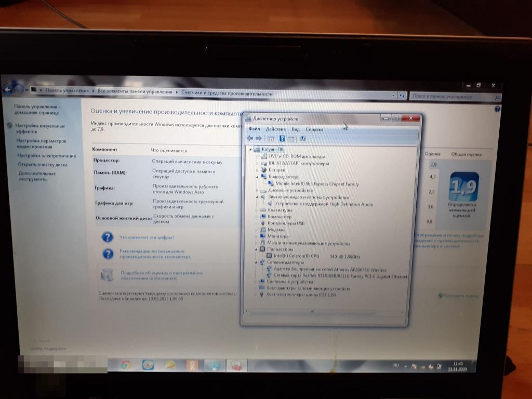Open Панель управления - домашняя страница link
The image size is (532, 399).
36,109
